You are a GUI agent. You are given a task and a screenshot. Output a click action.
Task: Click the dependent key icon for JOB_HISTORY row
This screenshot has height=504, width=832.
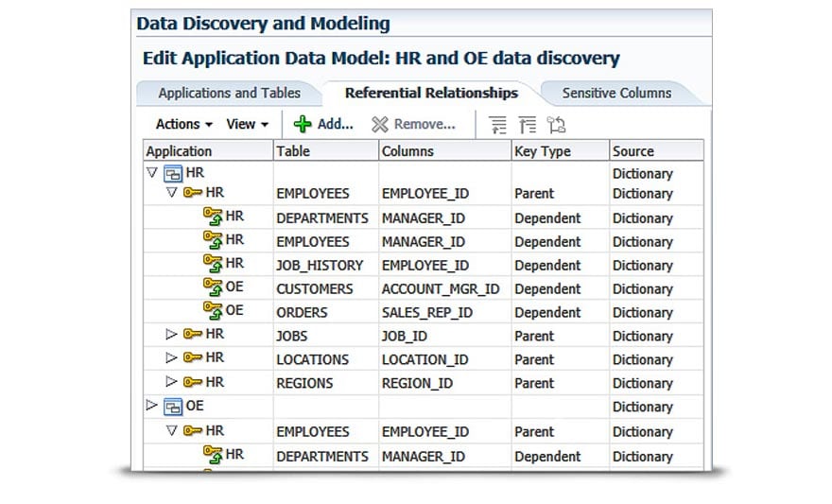[213, 264]
